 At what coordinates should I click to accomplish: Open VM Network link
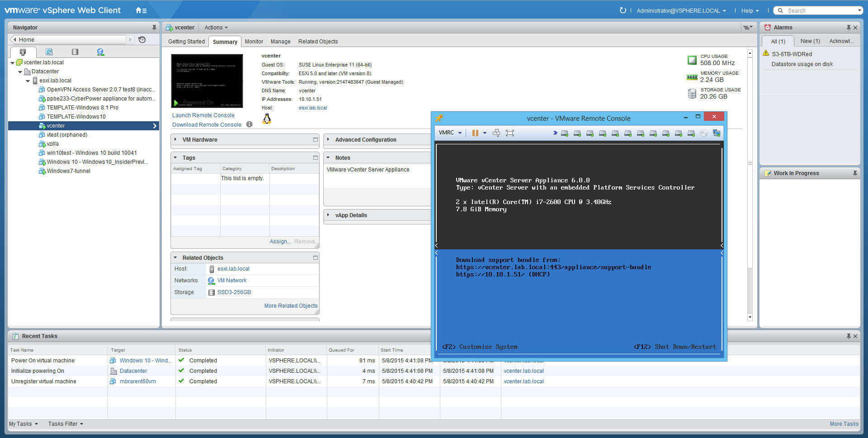232,281
